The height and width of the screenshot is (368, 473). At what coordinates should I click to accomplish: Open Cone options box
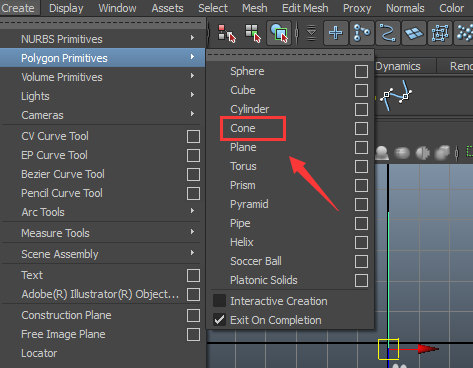361,128
